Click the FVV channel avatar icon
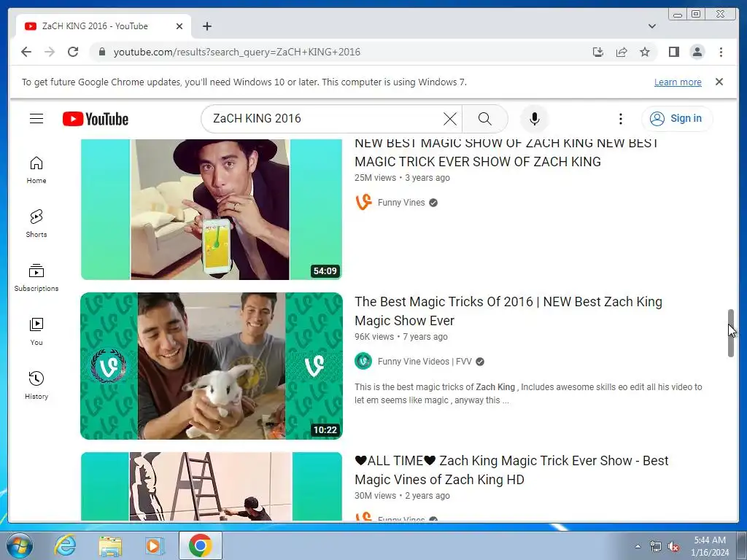747x560 pixels. pos(363,362)
